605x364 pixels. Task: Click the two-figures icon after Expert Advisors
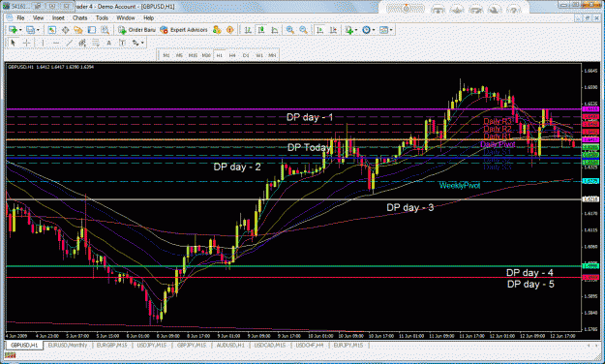(217, 30)
